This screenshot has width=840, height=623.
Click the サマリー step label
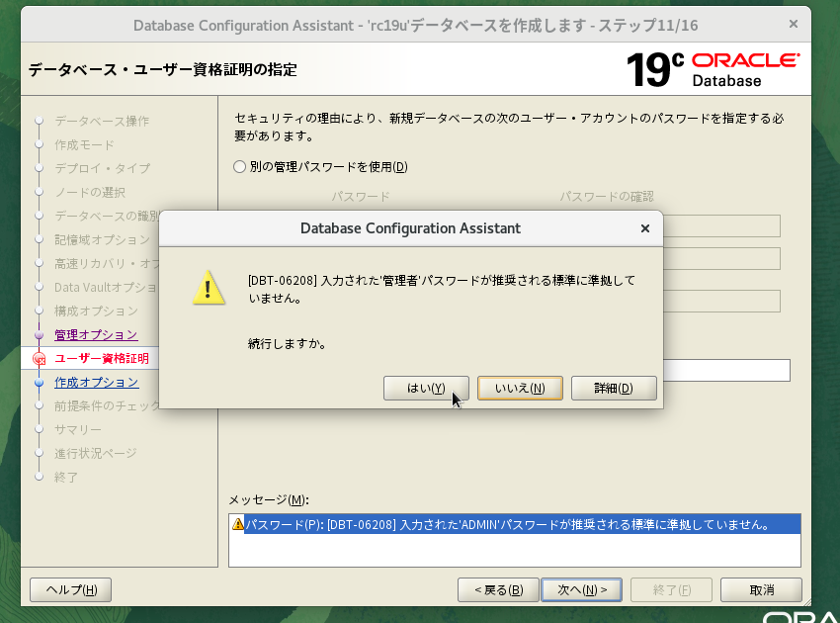(78, 429)
